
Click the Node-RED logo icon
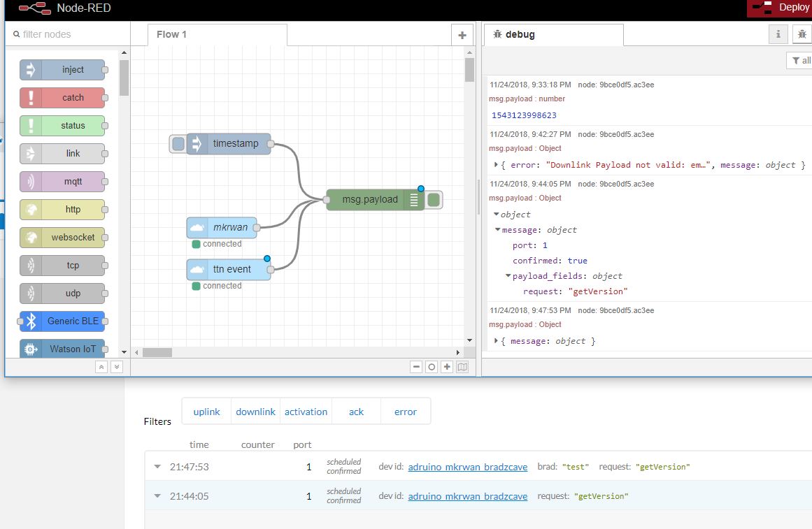coord(34,8)
